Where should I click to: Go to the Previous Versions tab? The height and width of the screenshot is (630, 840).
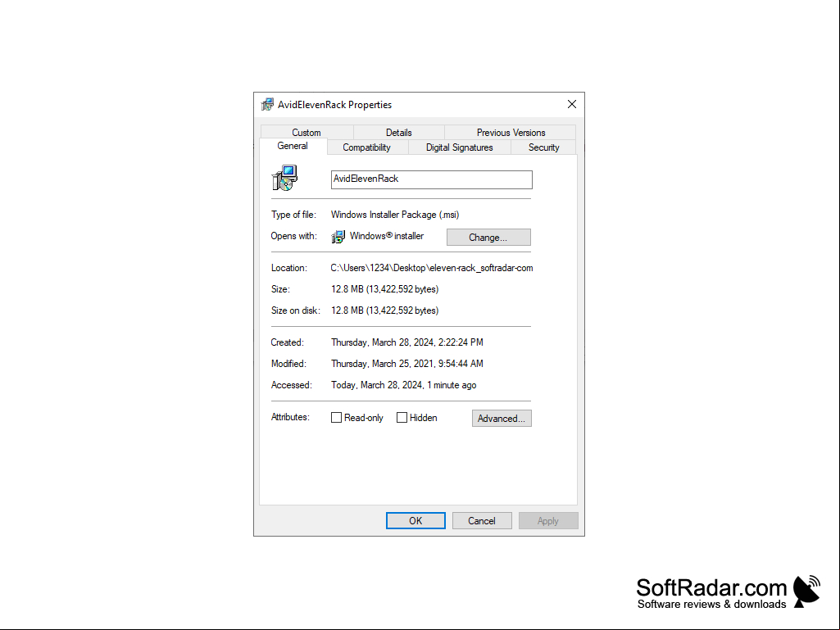tap(511, 133)
